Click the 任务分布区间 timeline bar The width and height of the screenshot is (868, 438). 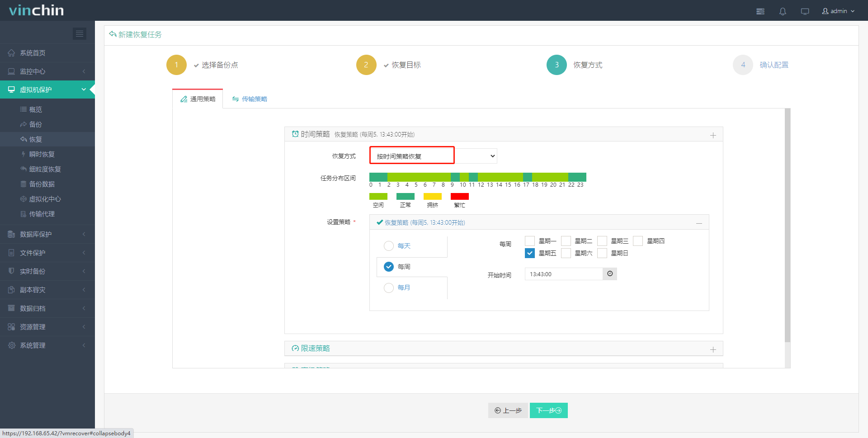(x=478, y=177)
